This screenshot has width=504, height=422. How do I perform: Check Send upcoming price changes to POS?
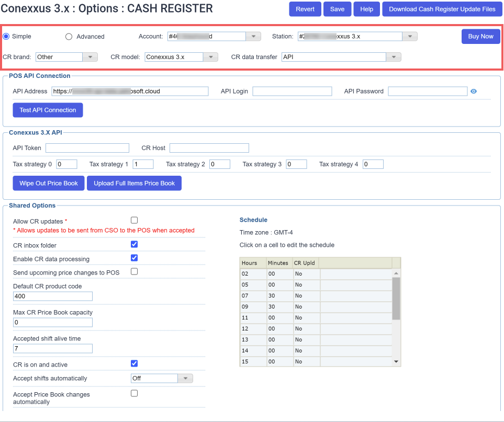click(135, 271)
